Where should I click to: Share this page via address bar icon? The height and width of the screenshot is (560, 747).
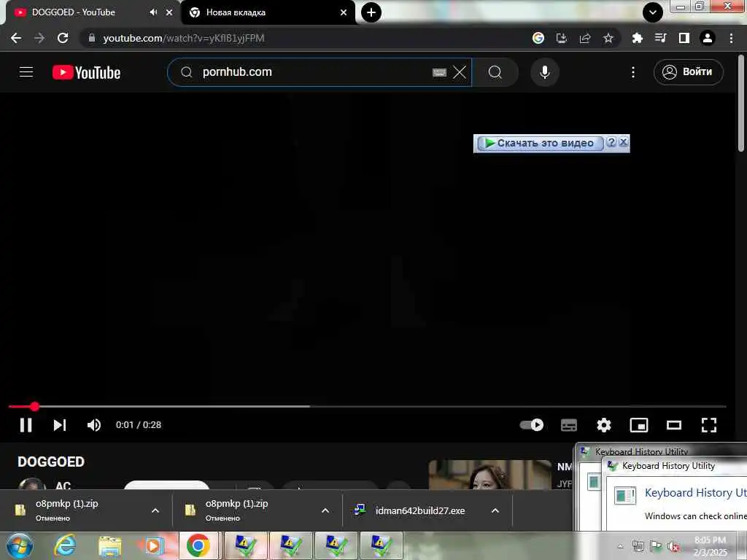tap(585, 38)
